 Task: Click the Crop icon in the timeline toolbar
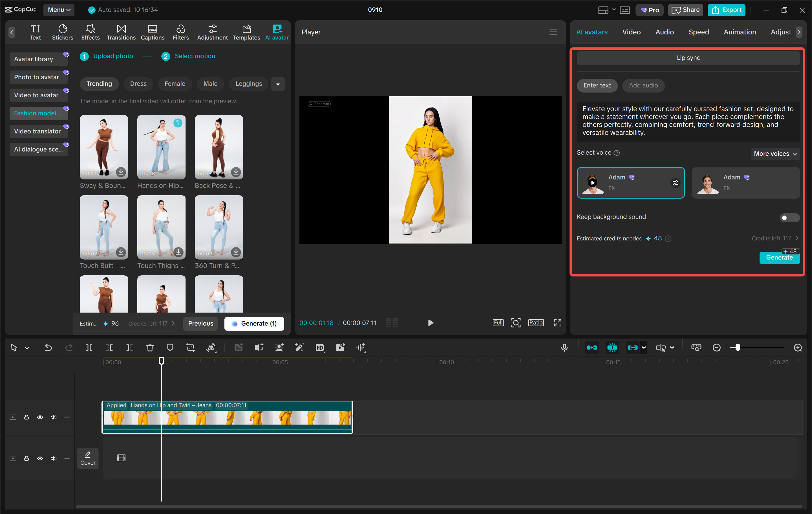(x=191, y=348)
